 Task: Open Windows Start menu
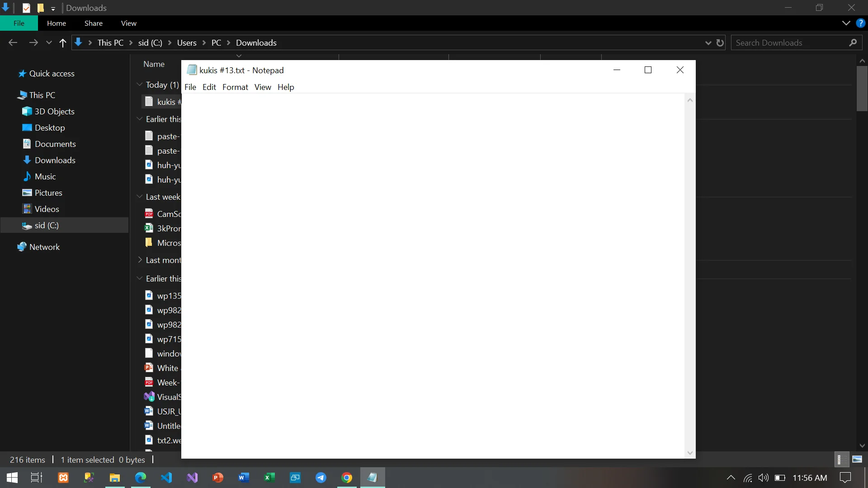(12, 478)
